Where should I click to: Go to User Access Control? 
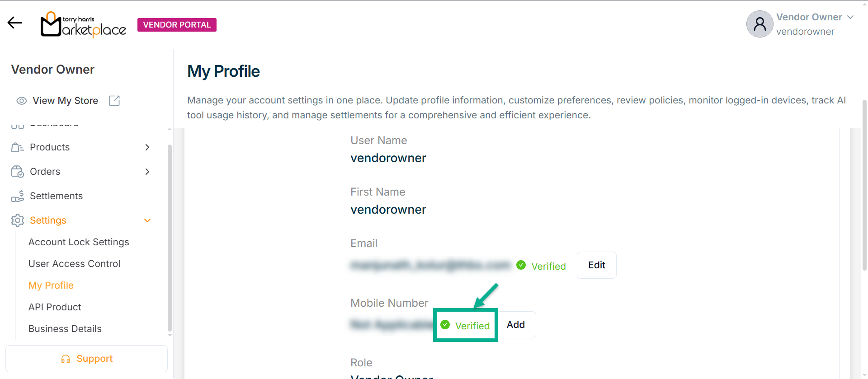click(x=74, y=264)
